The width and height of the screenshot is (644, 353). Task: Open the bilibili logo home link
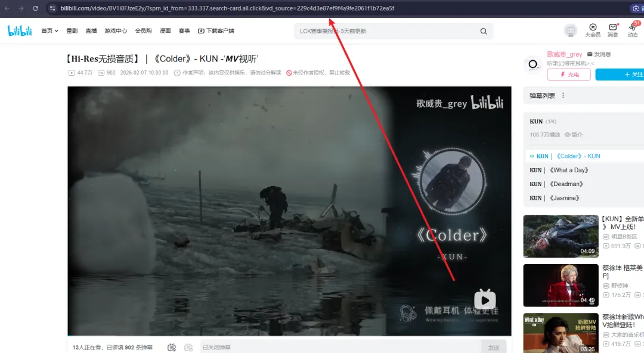[x=19, y=31]
